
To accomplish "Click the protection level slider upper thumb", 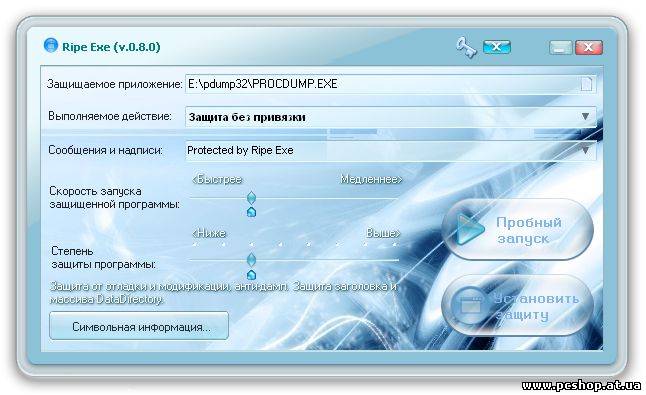I will coord(251,259).
